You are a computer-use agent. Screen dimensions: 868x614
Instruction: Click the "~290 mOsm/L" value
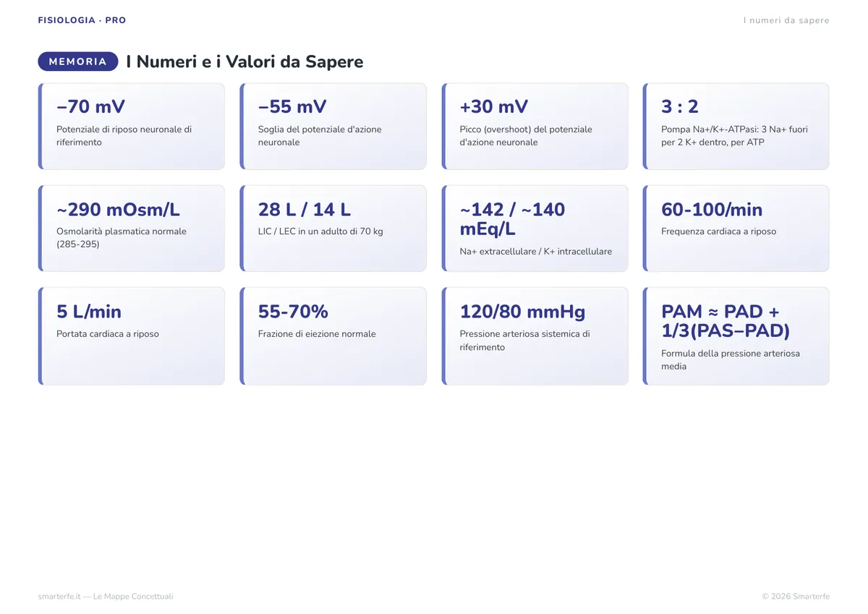click(x=118, y=210)
